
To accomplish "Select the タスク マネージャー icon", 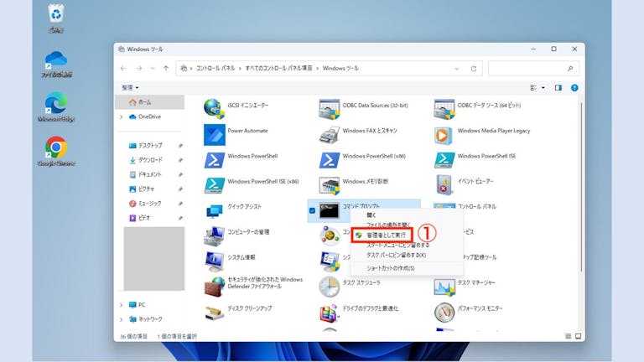I will point(444,287).
